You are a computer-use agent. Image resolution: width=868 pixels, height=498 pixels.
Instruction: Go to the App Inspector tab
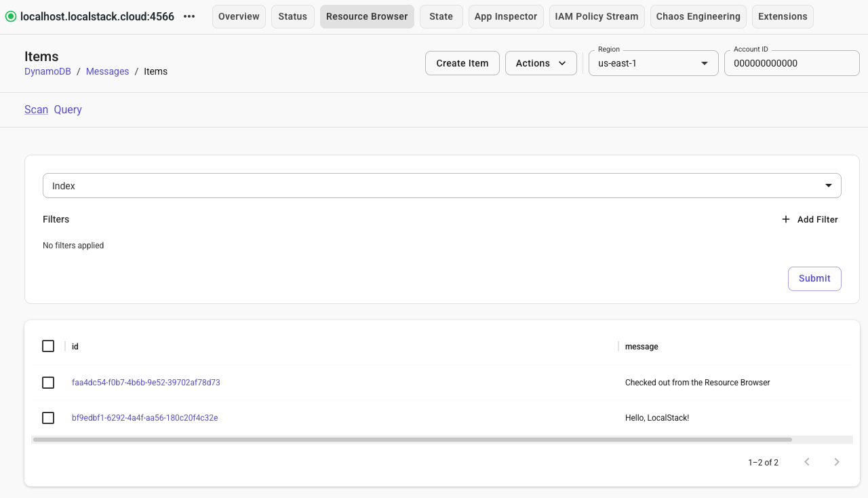506,16
